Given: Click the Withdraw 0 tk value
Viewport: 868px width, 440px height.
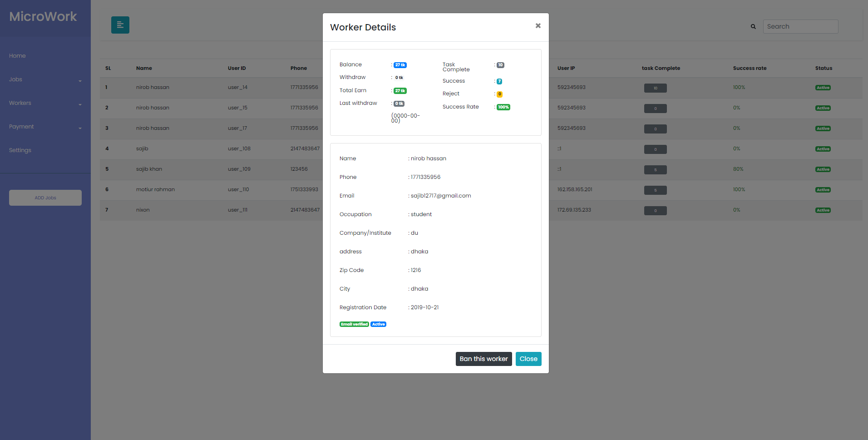Looking at the screenshot, I should click(399, 78).
